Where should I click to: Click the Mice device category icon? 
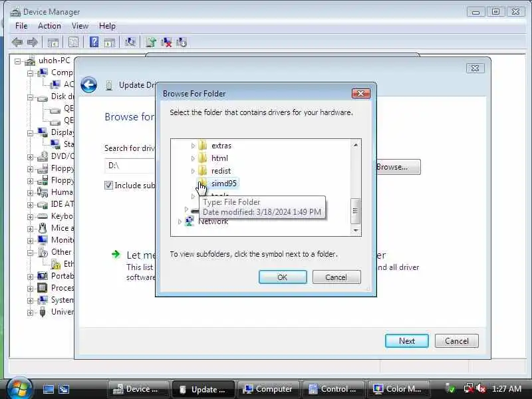click(x=43, y=228)
